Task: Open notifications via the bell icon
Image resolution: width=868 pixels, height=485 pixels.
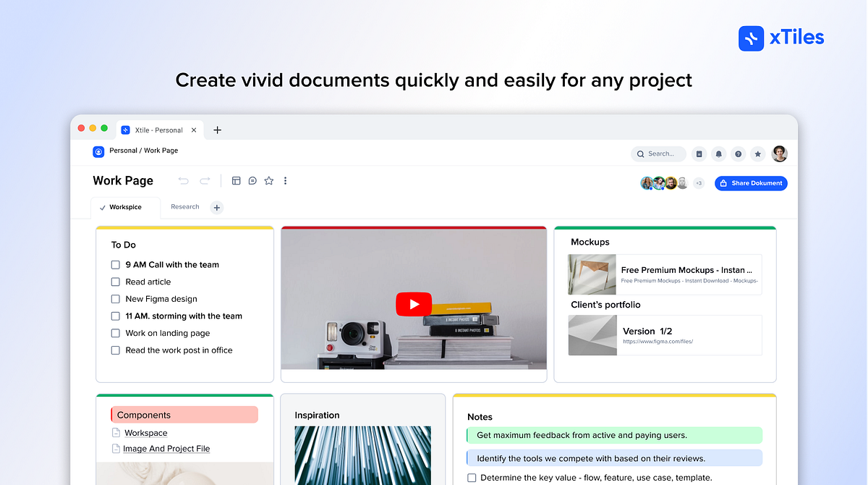Action: (718, 153)
